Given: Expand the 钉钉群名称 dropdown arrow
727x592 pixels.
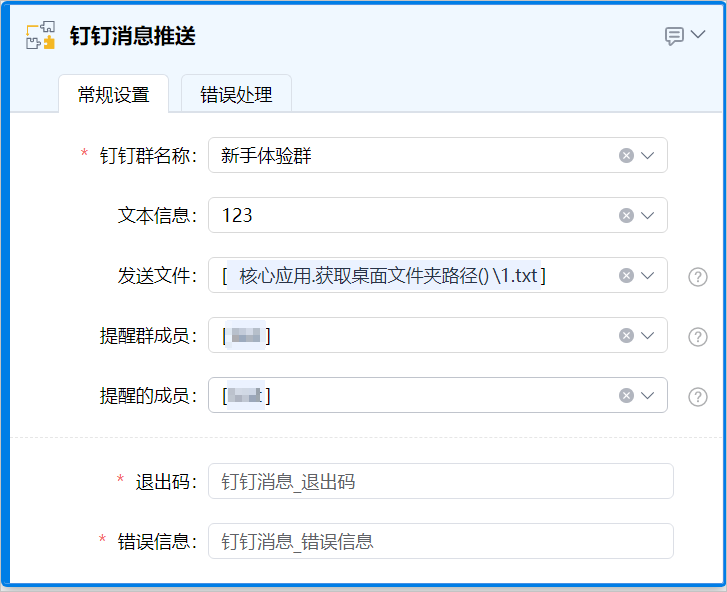Looking at the screenshot, I should point(647,155).
